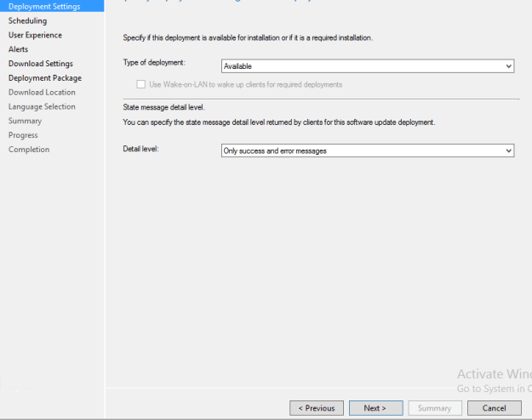Viewport: 532px width, 420px height.
Task: Click the Available deployment type field
Action: coord(368,66)
